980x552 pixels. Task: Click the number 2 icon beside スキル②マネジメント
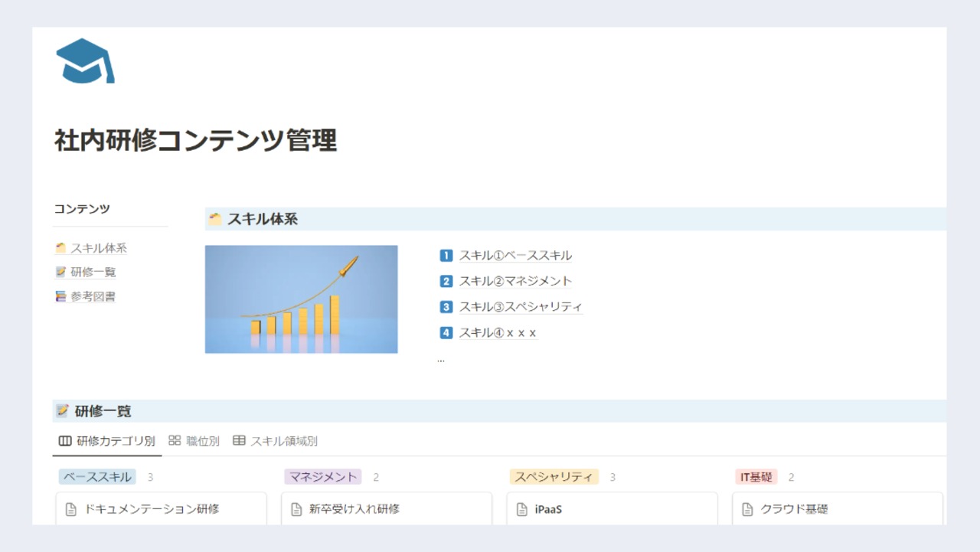click(446, 281)
